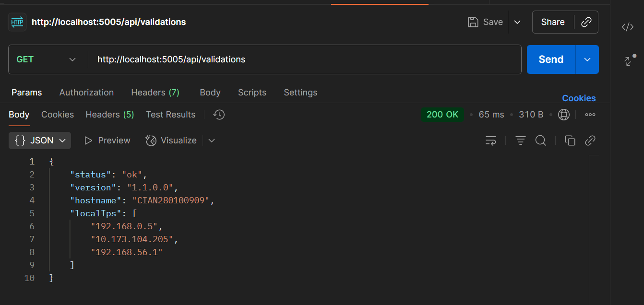This screenshot has height=305, width=644.
Task: Click the globe network information icon
Action: 564,115
